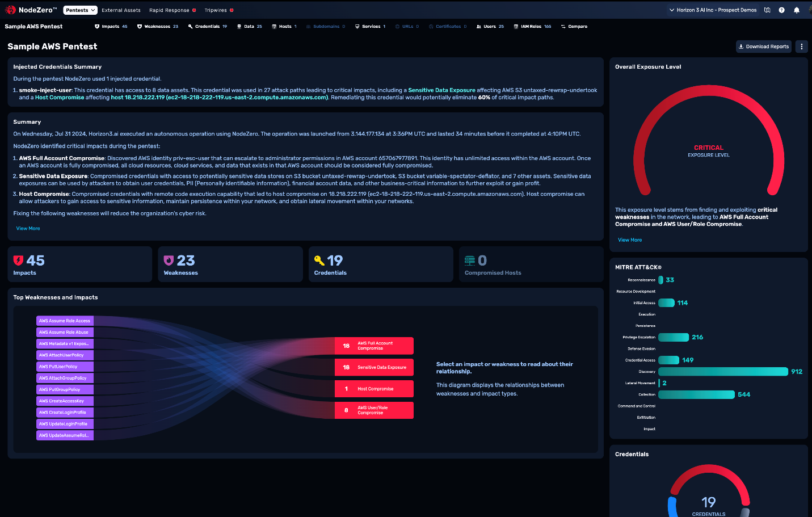Screen dimensions: 812x517
Task: Click the critical exposure level gauge
Action: pos(709,139)
